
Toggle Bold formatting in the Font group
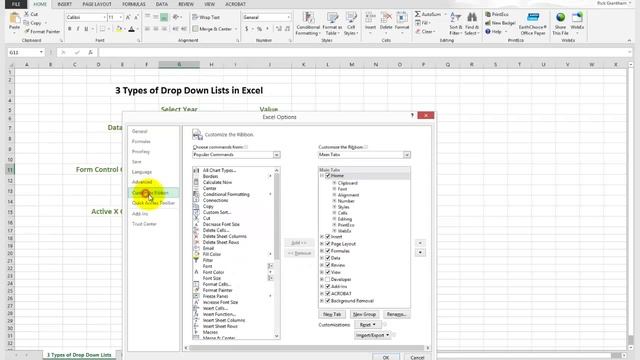pos(69,29)
